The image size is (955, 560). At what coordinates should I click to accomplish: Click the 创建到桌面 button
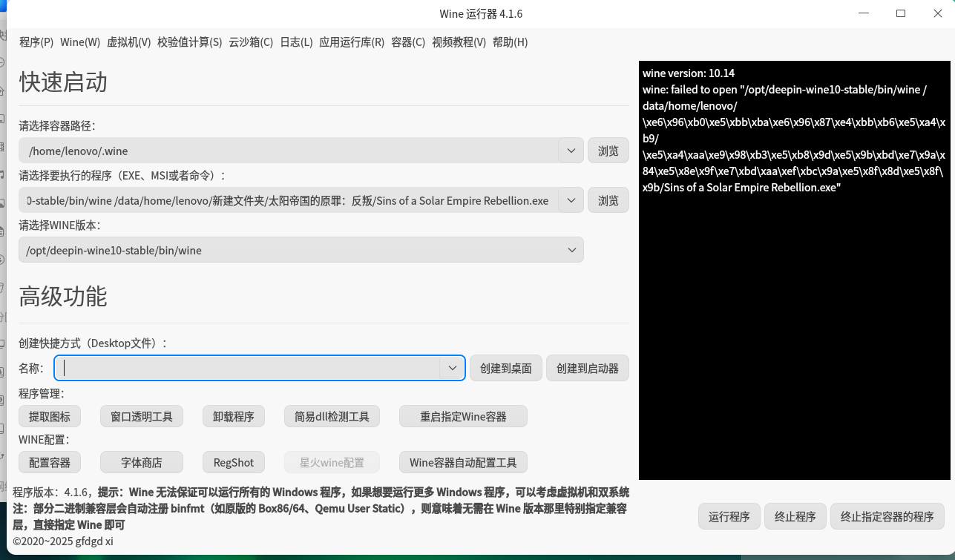(x=506, y=368)
